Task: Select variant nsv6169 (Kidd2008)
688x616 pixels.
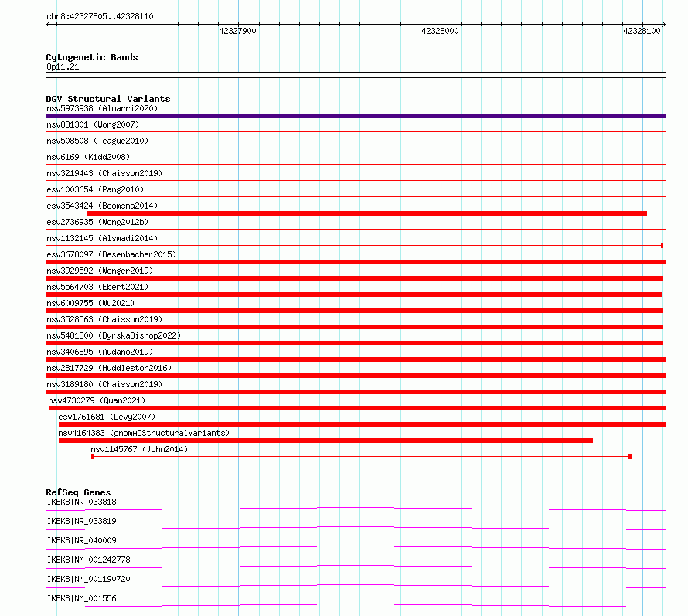Action: [x=88, y=157]
